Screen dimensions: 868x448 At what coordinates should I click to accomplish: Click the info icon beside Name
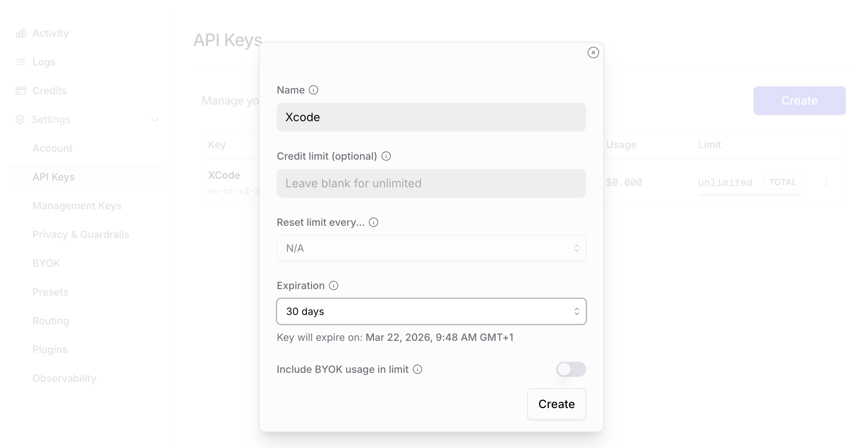pyautogui.click(x=313, y=90)
